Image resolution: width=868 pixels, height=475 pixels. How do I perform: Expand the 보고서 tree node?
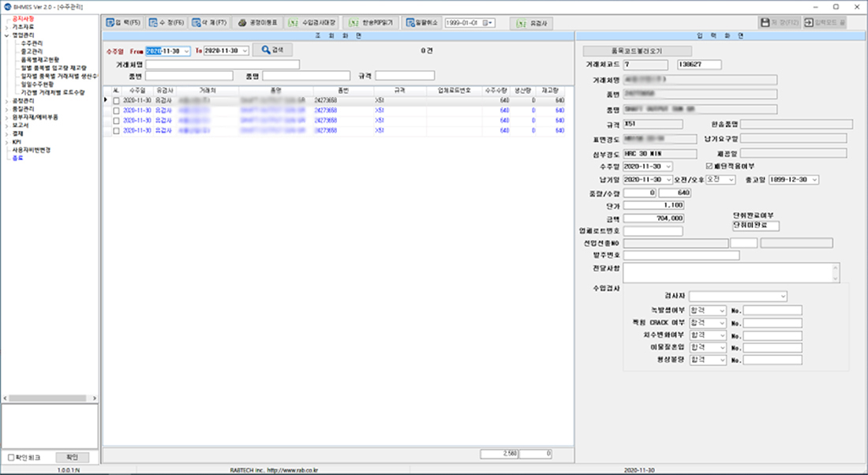6,125
